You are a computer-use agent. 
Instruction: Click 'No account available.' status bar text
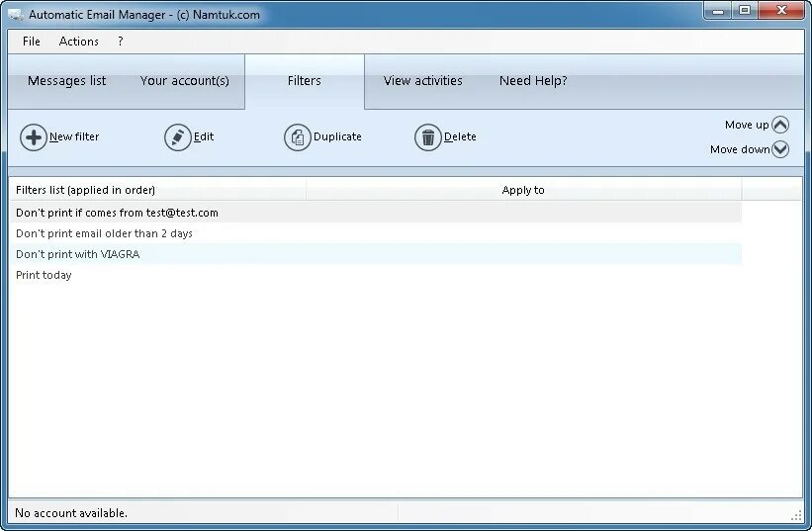click(71, 513)
